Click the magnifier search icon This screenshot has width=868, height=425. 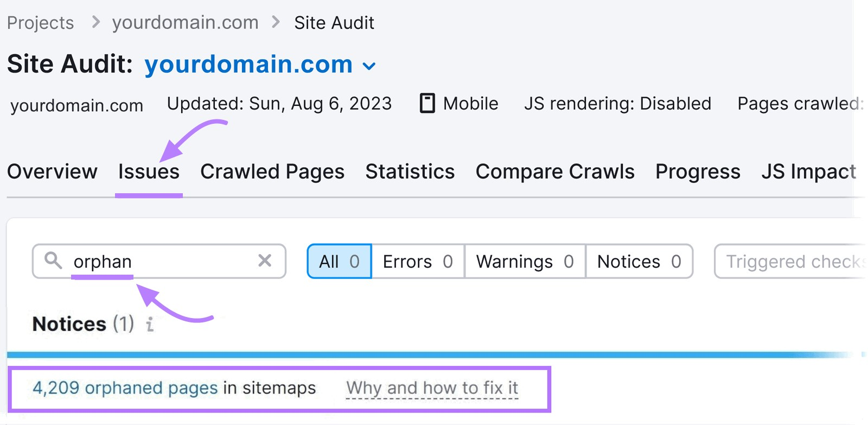point(53,261)
